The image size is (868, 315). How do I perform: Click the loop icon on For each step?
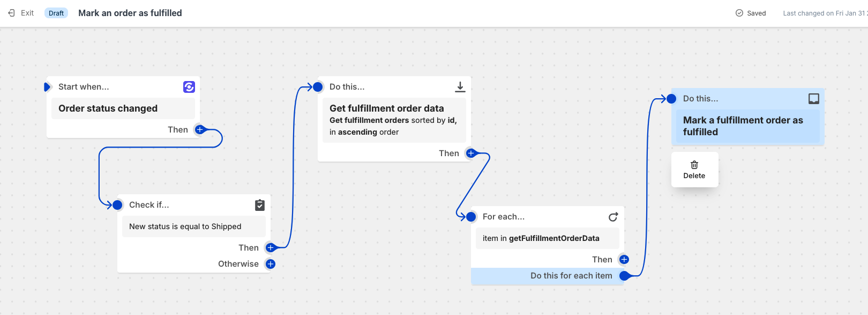(613, 217)
